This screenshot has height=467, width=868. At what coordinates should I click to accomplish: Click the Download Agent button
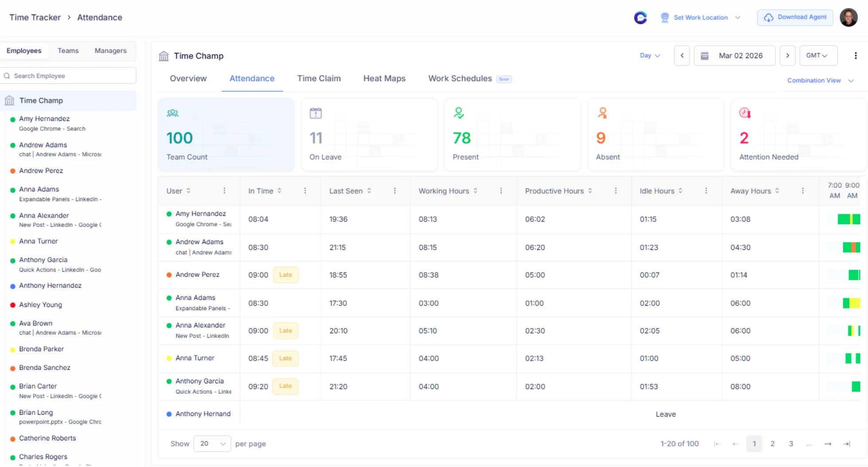coord(795,17)
